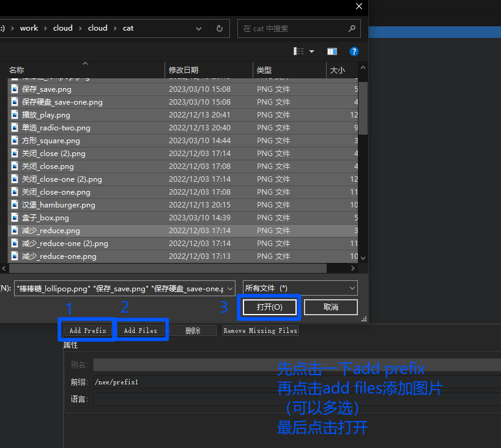Click the vertical scrollbar thumb of file list
This screenshot has width=501, height=448.
click(x=363, y=108)
